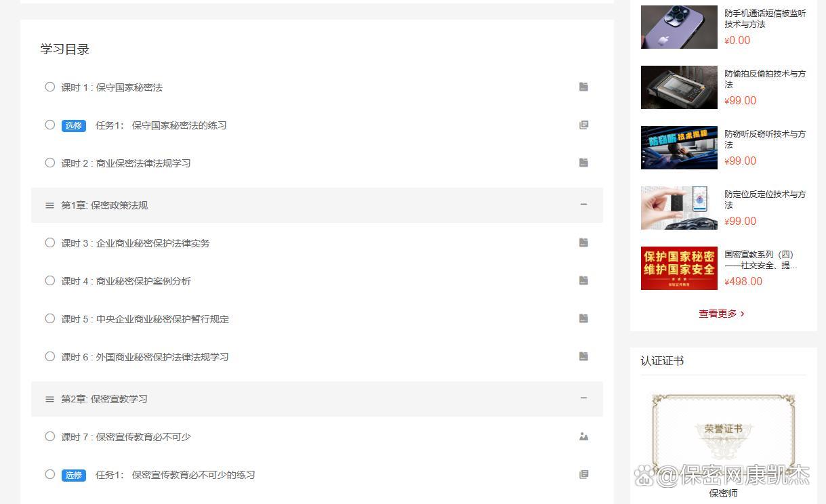Collapse the 第1章 保密政策法规 section with minus icon
826x504 pixels.
583,205
